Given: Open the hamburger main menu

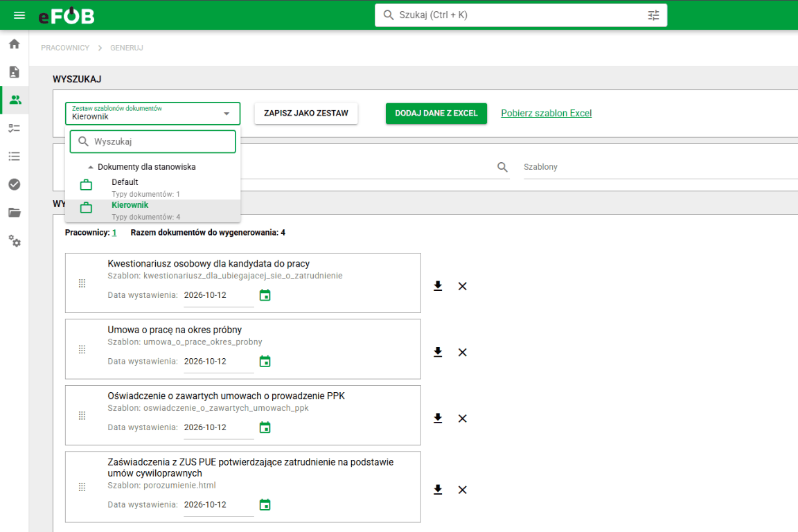Looking at the screenshot, I should [x=19, y=15].
